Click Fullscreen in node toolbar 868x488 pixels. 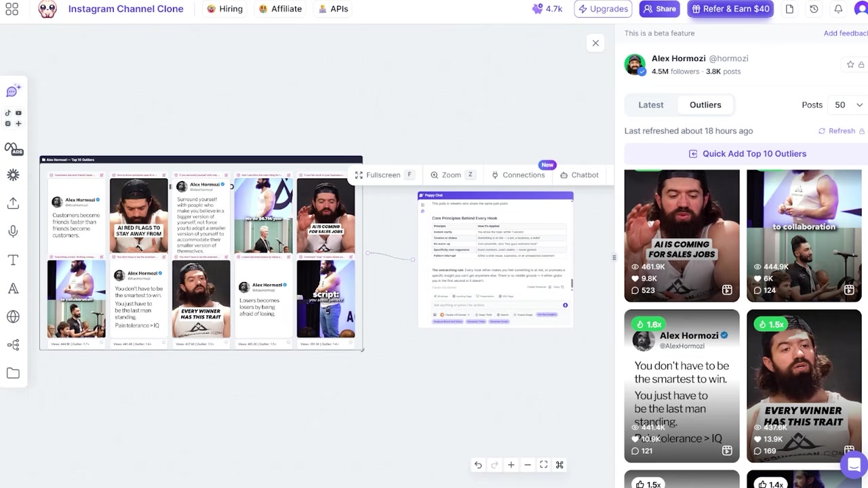click(x=384, y=175)
